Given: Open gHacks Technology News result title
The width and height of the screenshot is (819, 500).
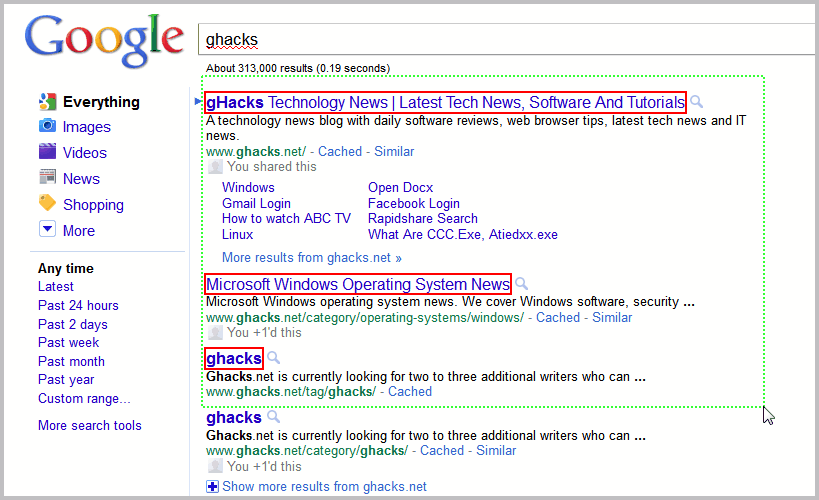Looking at the screenshot, I should pos(445,102).
